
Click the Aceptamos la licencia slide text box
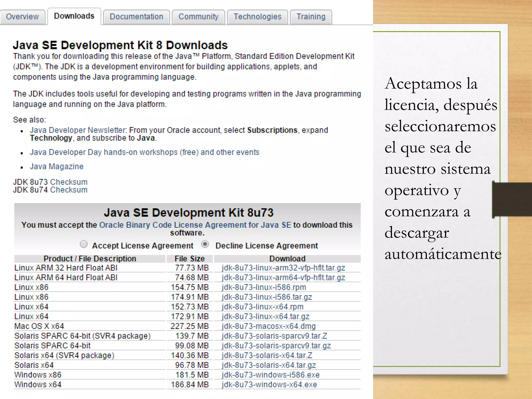tap(443, 168)
